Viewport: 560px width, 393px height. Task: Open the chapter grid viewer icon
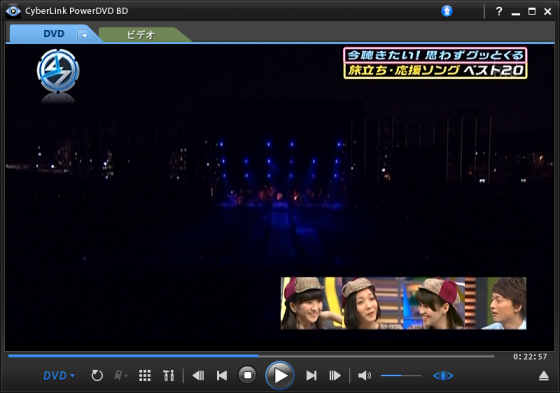tap(145, 375)
